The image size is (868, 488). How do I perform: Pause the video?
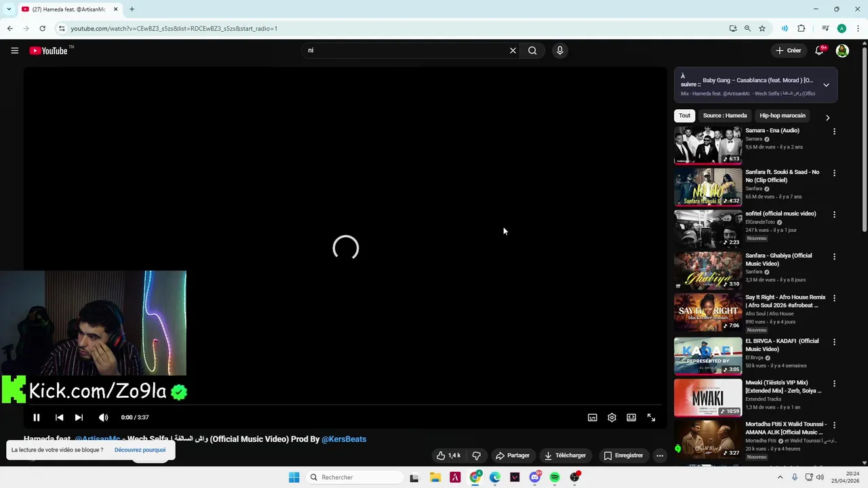click(x=37, y=418)
